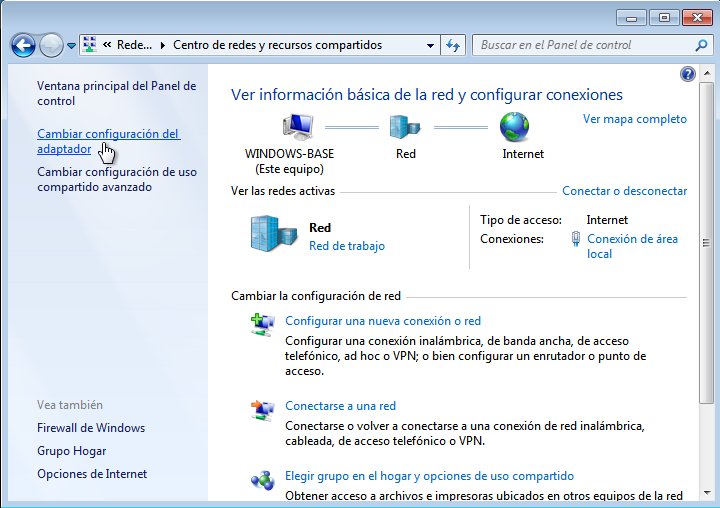
Task: Open 'Grupo Hogar' link
Action: pos(72,451)
